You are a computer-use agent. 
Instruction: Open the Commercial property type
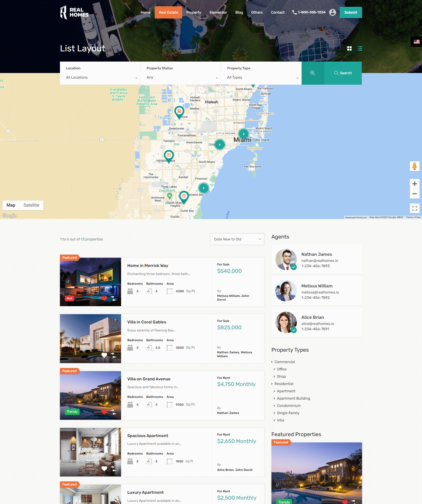tap(285, 362)
